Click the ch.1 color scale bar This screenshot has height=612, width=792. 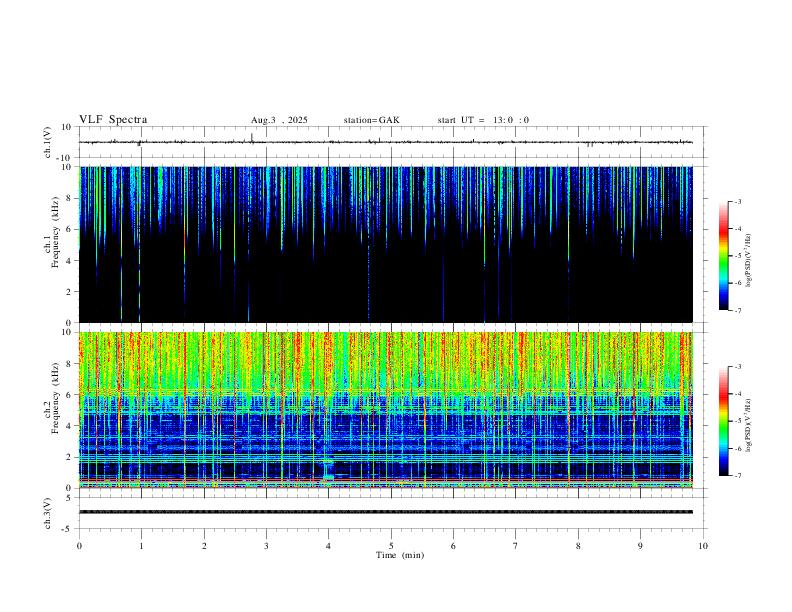point(724,256)
